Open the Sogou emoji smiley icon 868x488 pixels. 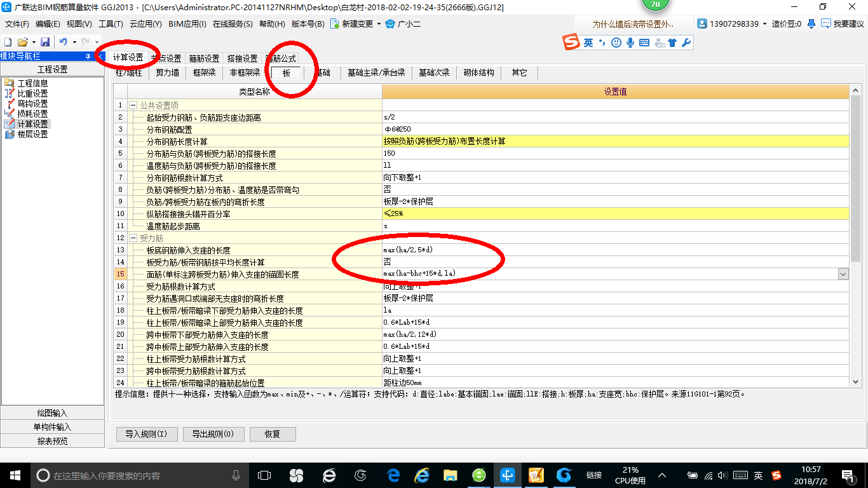pyautogui.click(x=616, y=43)
